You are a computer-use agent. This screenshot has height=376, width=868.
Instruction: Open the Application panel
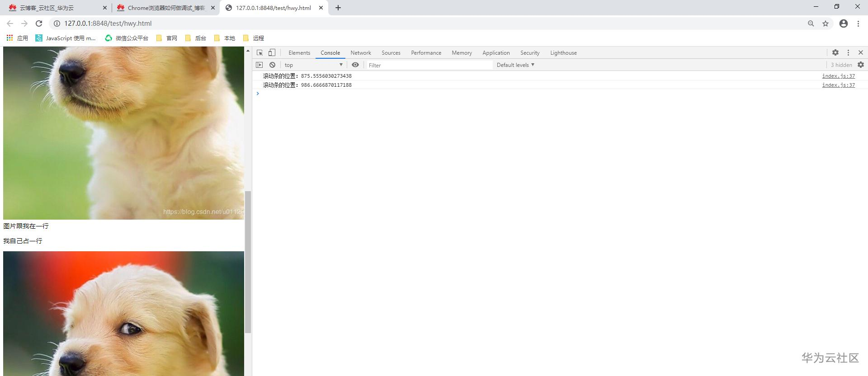coord(496,53)
